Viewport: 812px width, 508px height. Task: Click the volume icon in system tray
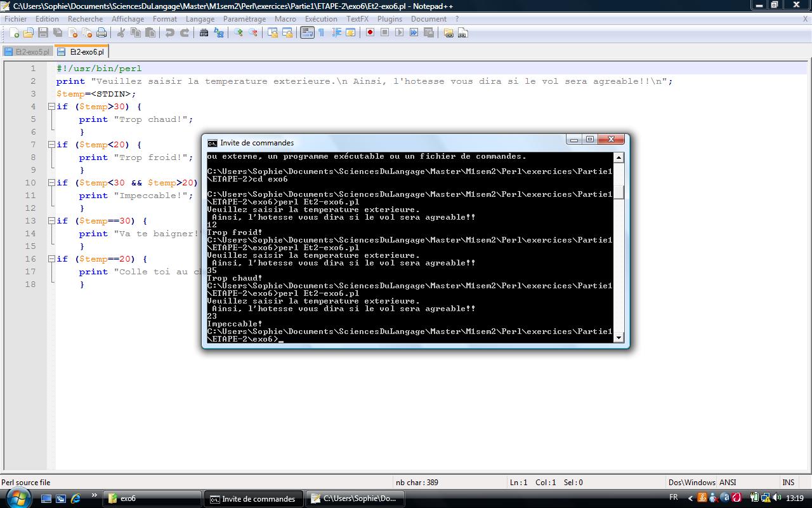click(776, 498)
